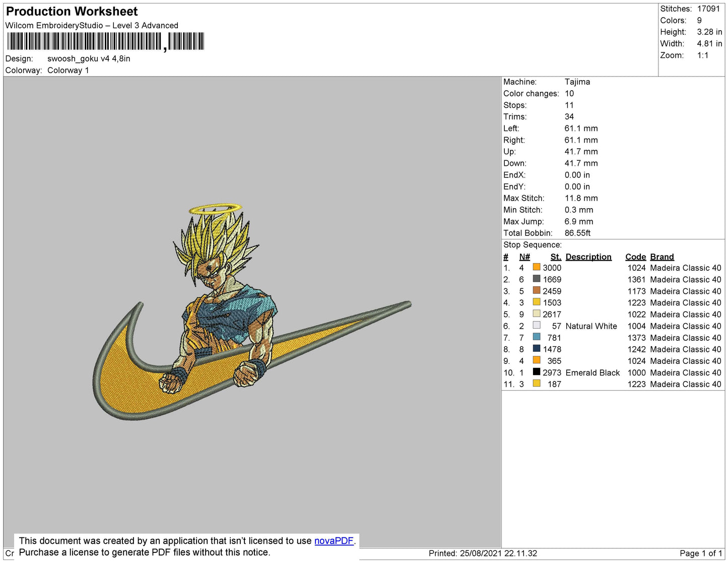Select the dark navy swatch for code 1242
The height and width of the screenshot is (563, 728).
537,349
